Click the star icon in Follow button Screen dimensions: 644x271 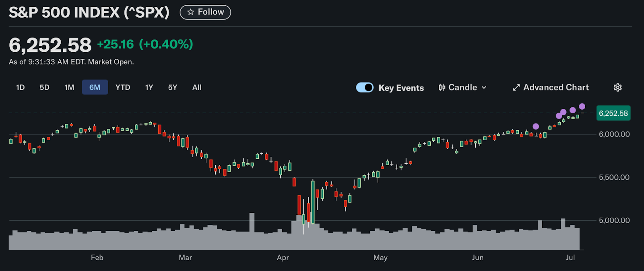(191, 12)
